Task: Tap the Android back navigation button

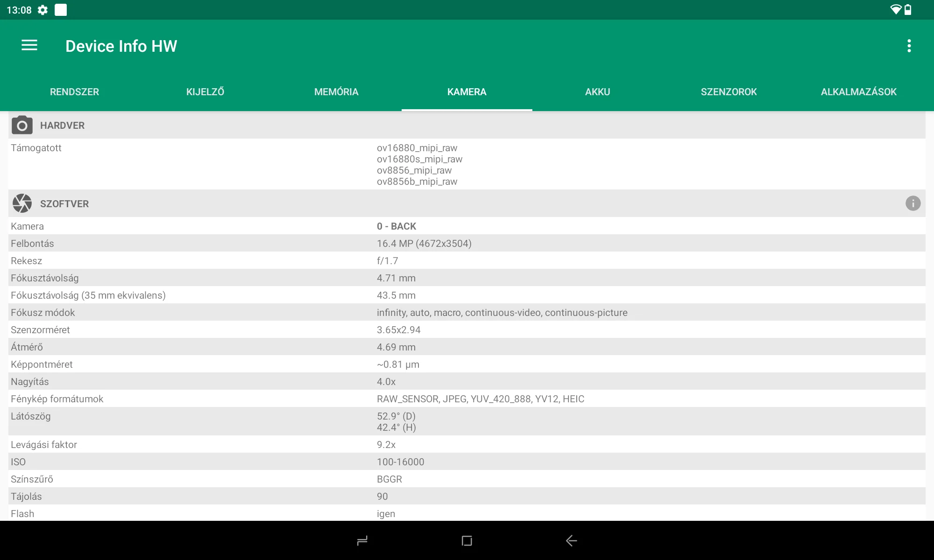Action: coord(571,540)
